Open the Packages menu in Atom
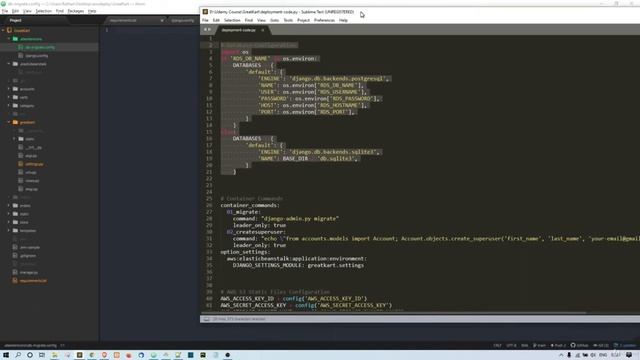 pyautogui.click(x=76, y=11)
